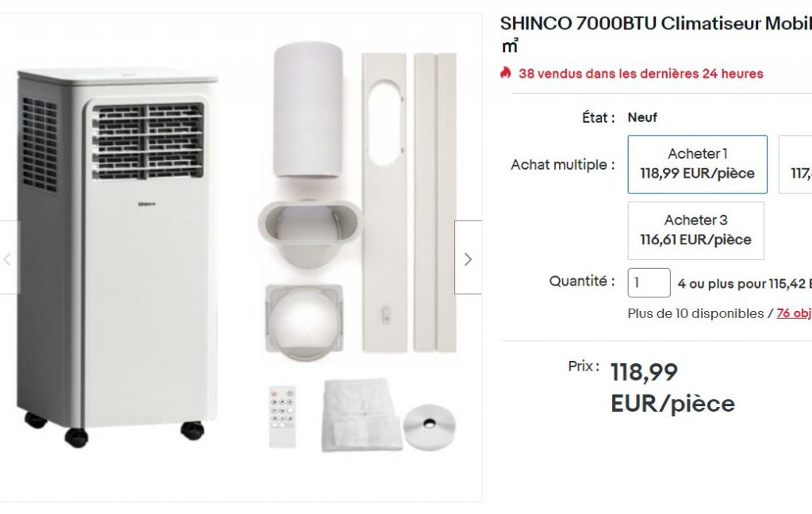Viewport: 812px width, 514px height.
Task: Click the previous image arrow
Action: coord(8,259)
